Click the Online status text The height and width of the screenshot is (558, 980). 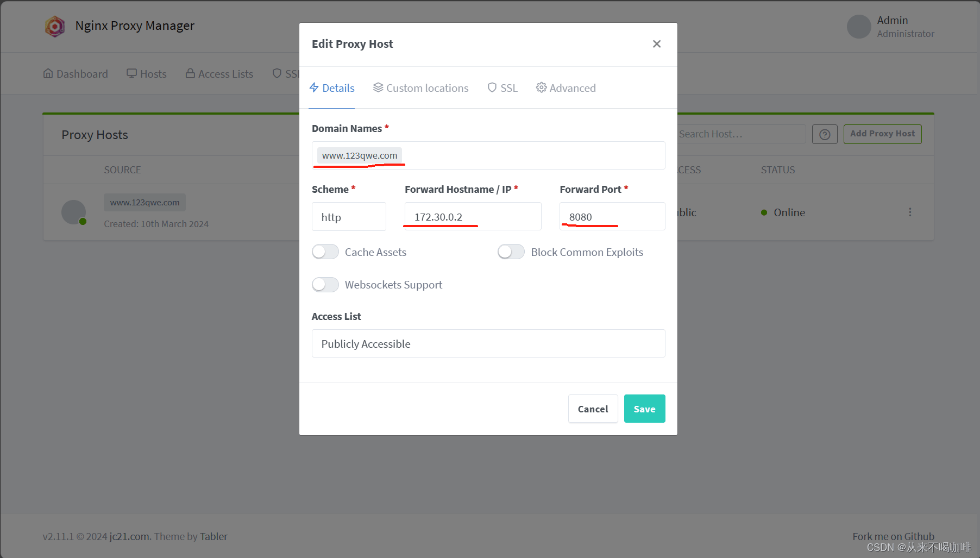pos(789,212)
